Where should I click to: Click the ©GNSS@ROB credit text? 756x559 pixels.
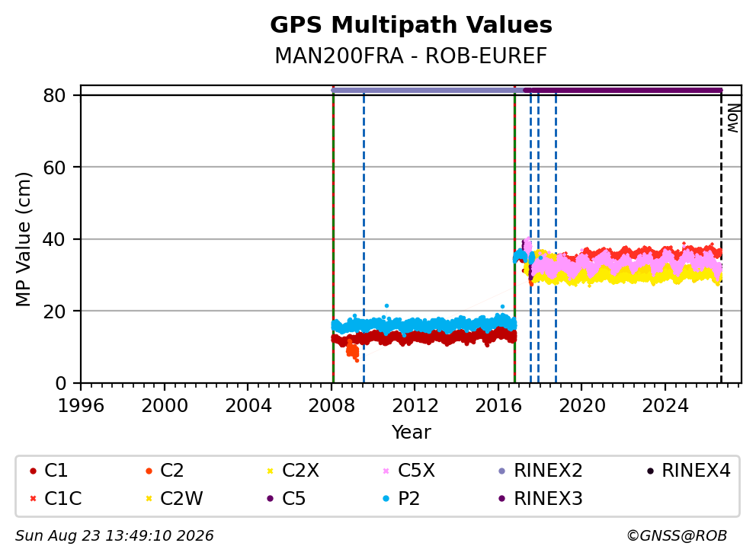click(677, 536)
